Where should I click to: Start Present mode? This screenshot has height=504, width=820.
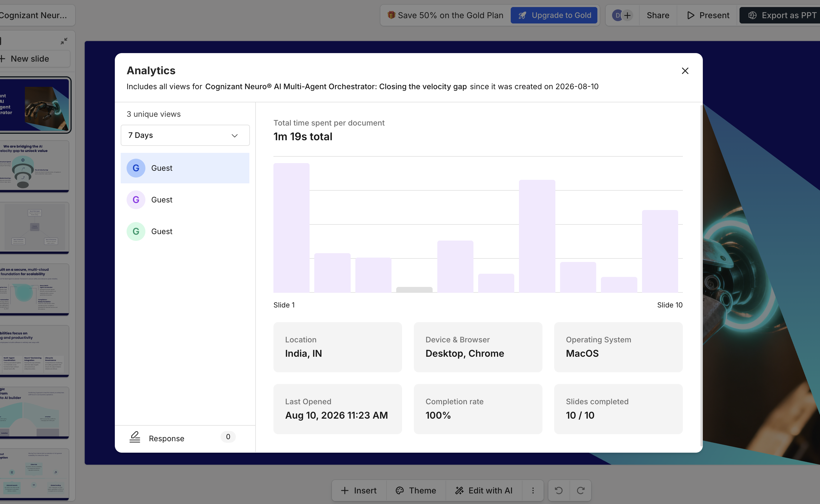click(x=708, y=15)
